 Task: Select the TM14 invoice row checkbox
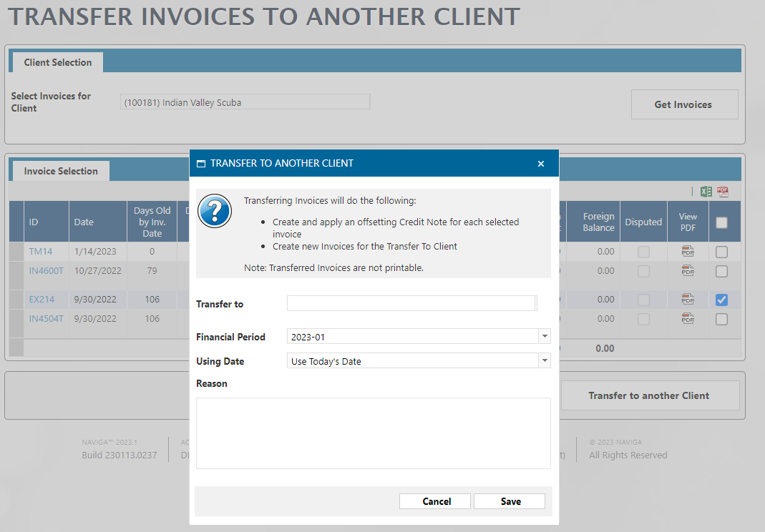(721, 252)
